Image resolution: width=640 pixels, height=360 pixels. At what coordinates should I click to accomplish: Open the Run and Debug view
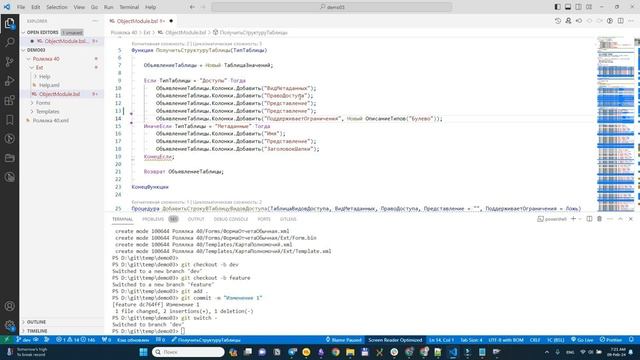(9, 81)
